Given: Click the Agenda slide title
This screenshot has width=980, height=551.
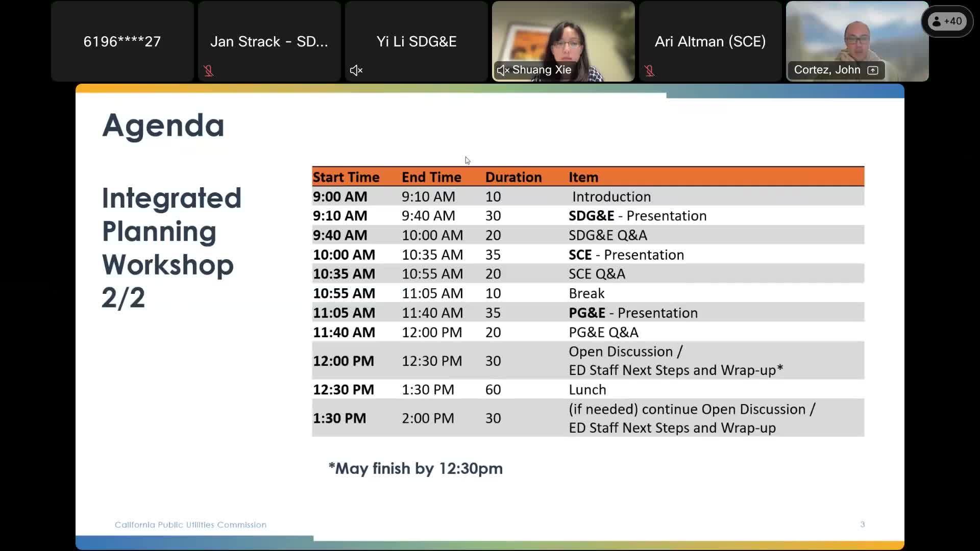Looking at the screenshot, I should coord(163,125).
